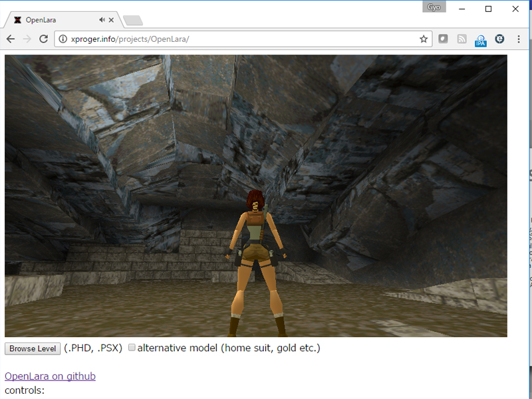Bookmark this page with the star
The width and height of the screenshot is (532, 399).
click(424, 39)
